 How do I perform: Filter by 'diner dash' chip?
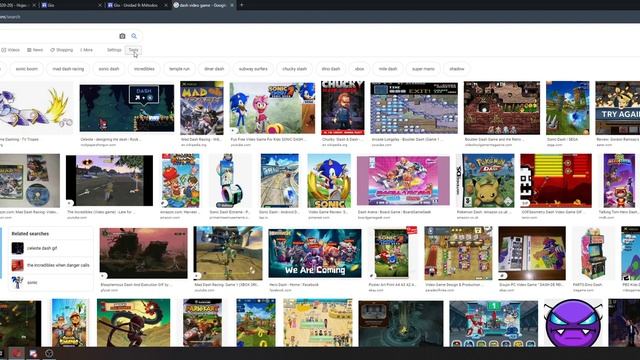(214, 69)
